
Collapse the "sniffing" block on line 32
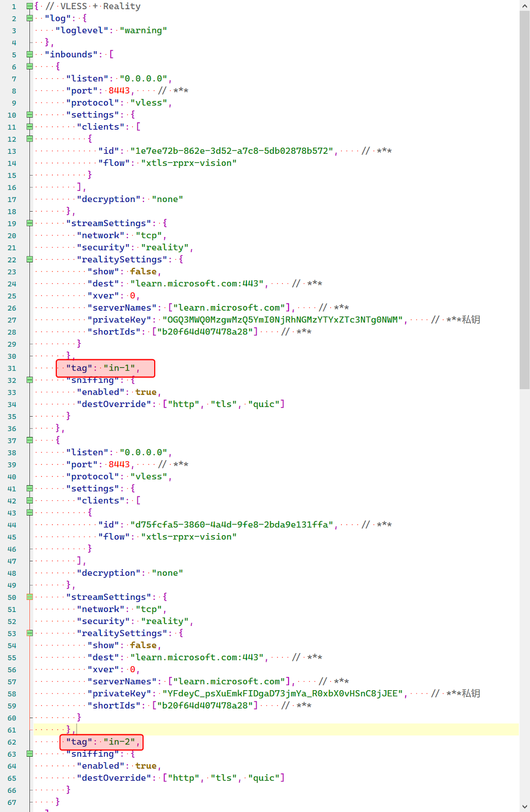[29, 380]
